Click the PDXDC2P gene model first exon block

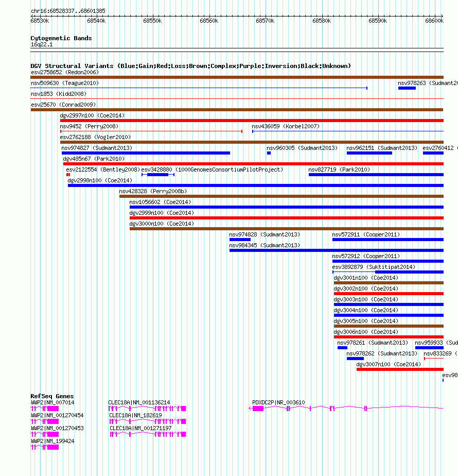(x=258, y=409)
